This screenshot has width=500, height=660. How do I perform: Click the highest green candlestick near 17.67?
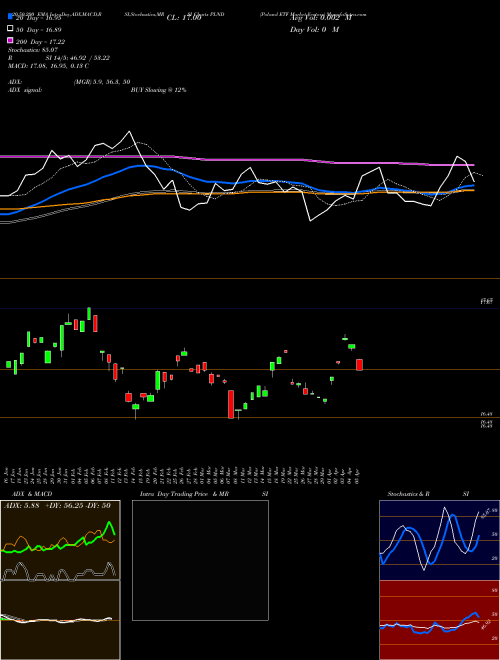(89, 314)
